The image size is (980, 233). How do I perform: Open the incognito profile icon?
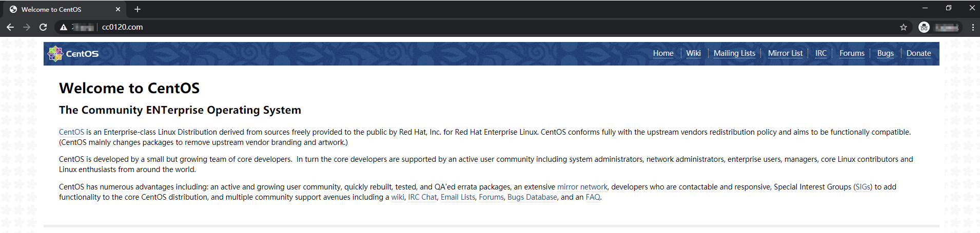coord(924,27)
